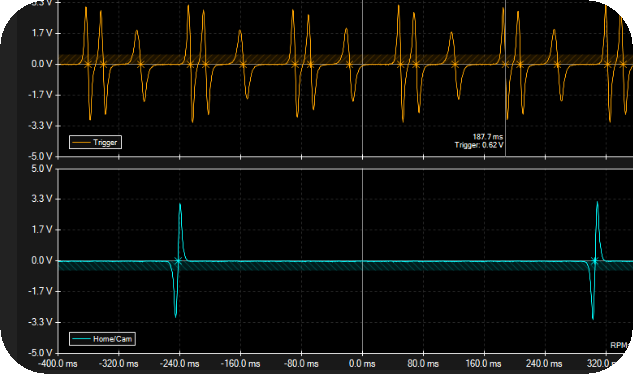633x374 pixels.
Task: Click the first cyan Home/Cam zero-crossing marker
Action: click(x=177, y=261)
